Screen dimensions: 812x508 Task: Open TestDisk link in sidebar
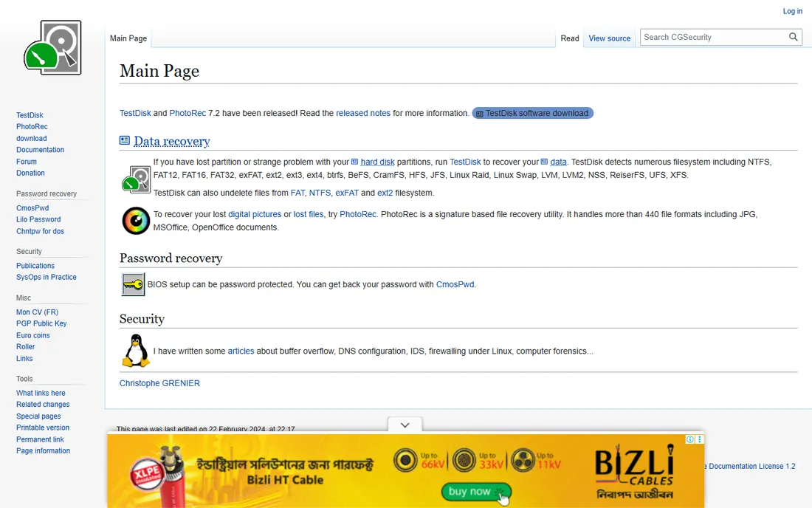(30, 115)
